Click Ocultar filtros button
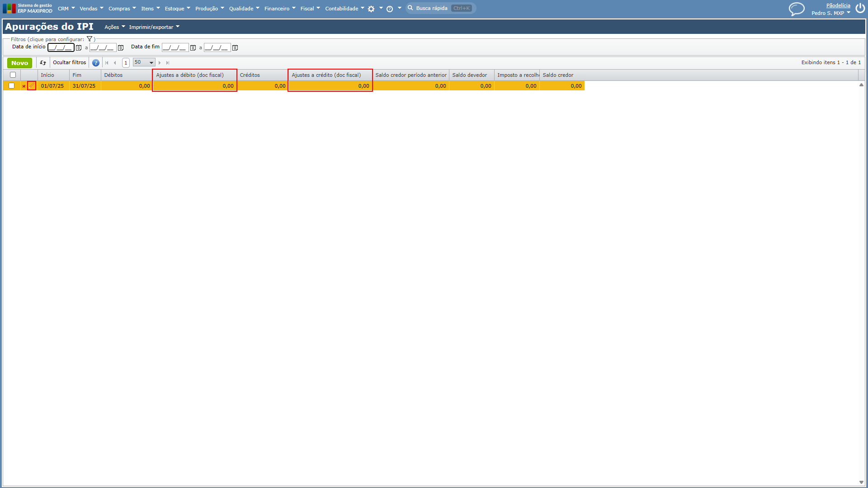 click(69, 63)
